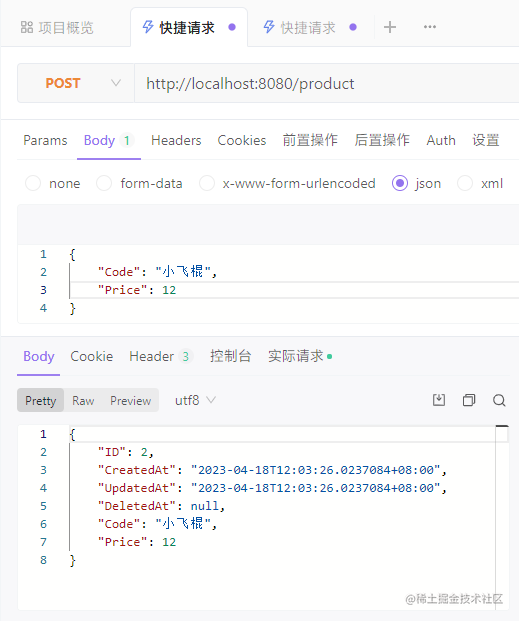Select the none body type radio
The height and width of the screenshot is (621, 519).
[x=33, y=183]
